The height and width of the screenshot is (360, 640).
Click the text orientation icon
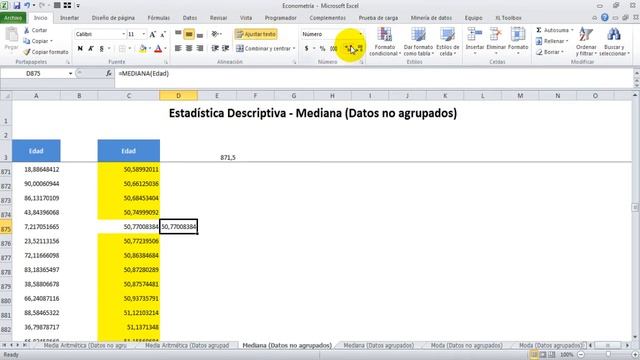point(216,34)
